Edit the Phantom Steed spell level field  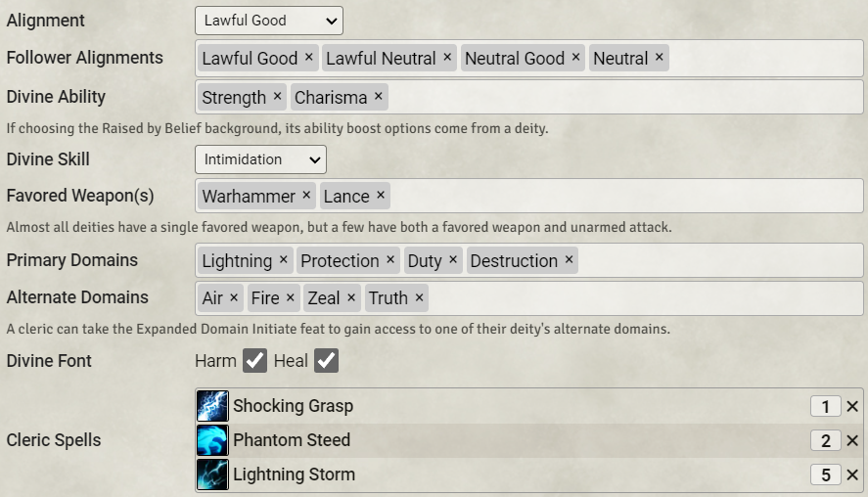click(825, 441)
